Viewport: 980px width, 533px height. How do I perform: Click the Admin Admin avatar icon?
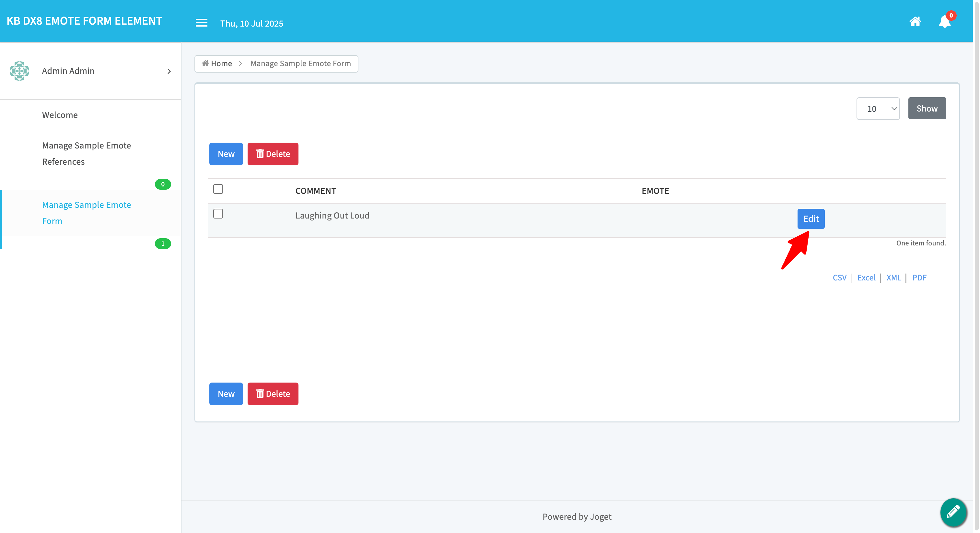(x=19, y=71)
